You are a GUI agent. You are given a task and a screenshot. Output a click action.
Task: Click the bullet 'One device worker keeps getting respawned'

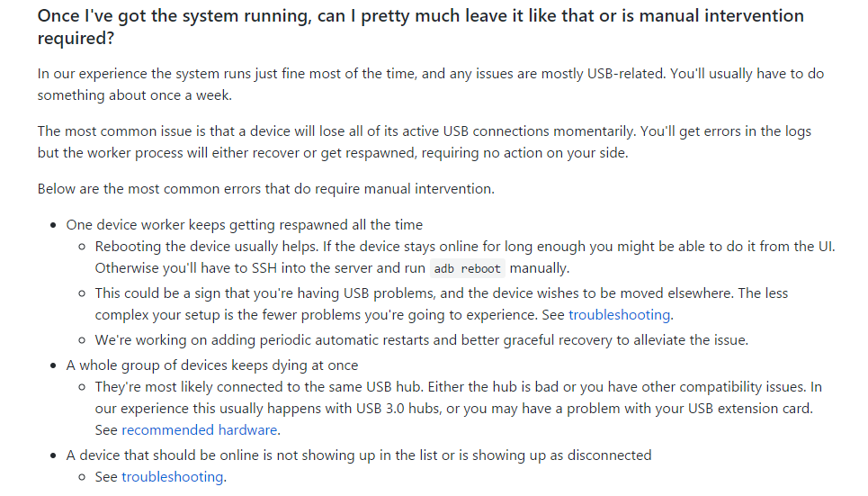244,225
